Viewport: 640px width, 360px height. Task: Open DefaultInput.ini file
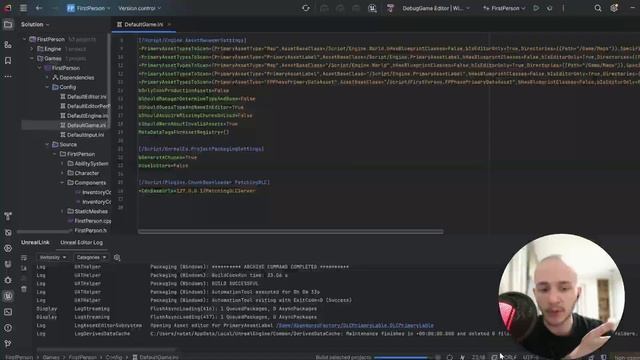click(82, 135)
